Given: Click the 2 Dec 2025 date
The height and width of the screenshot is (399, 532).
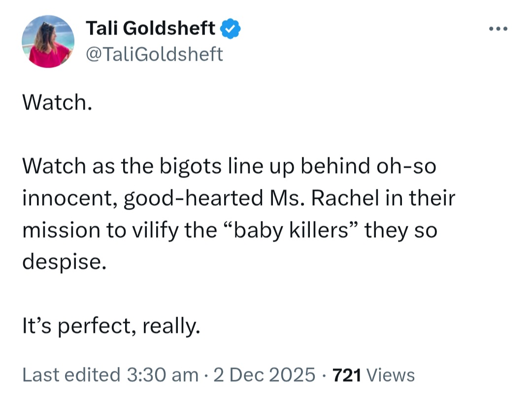Looking at the screenshot, I should 265,375.
